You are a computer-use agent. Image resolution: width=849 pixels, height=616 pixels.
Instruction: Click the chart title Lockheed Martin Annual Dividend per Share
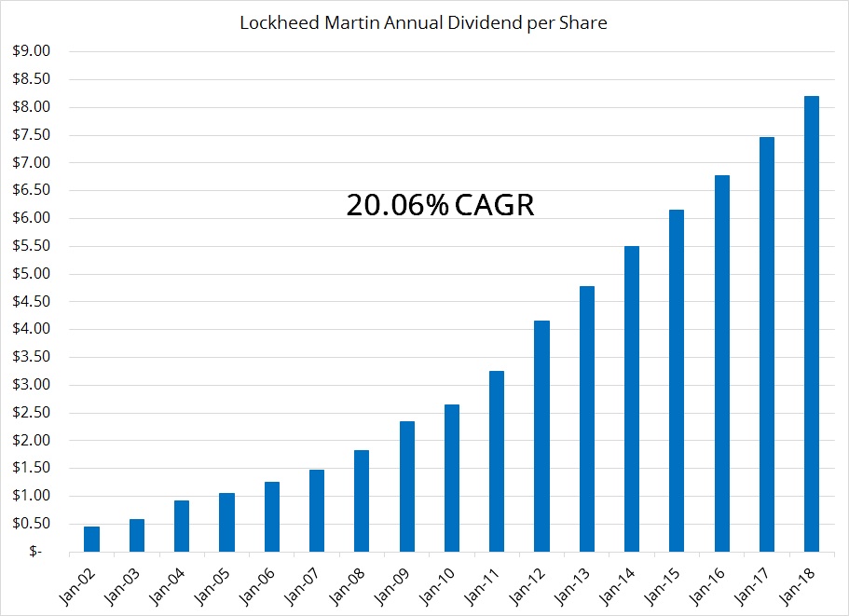(423, 22)
